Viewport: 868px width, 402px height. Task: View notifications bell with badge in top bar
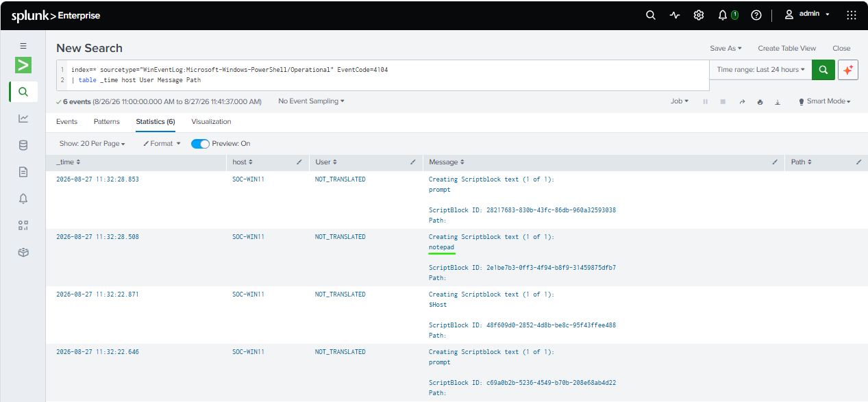tap(728, 15)
